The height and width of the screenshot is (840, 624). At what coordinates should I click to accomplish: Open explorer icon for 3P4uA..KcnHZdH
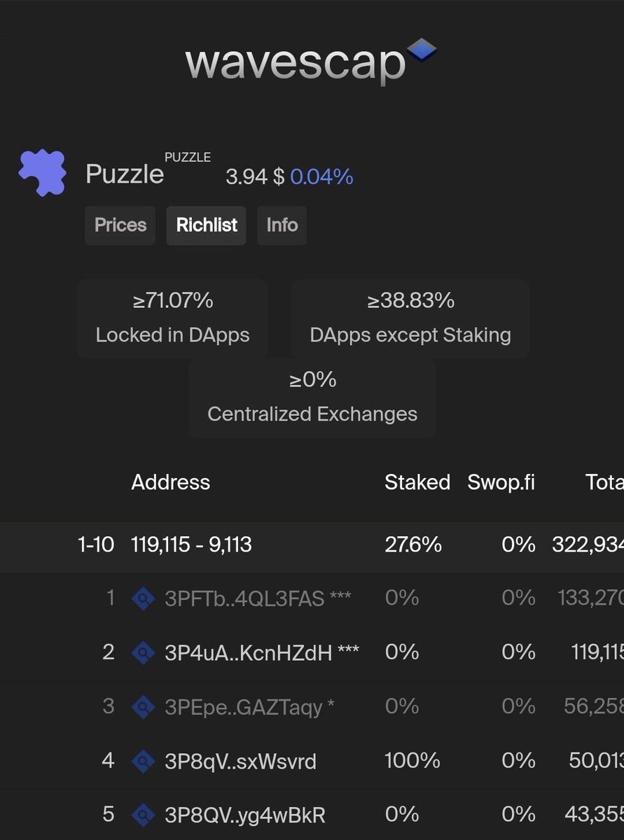click(x=144, y=652)
